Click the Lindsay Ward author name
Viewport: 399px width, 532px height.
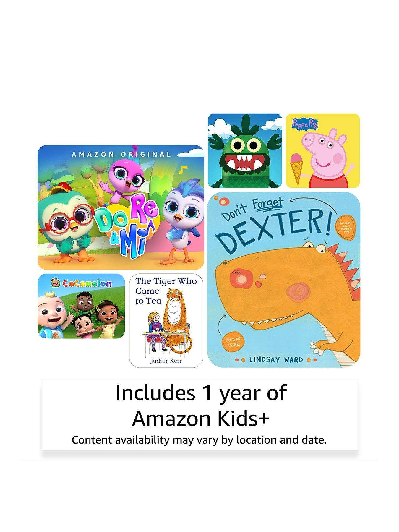[x=276, y=360]
